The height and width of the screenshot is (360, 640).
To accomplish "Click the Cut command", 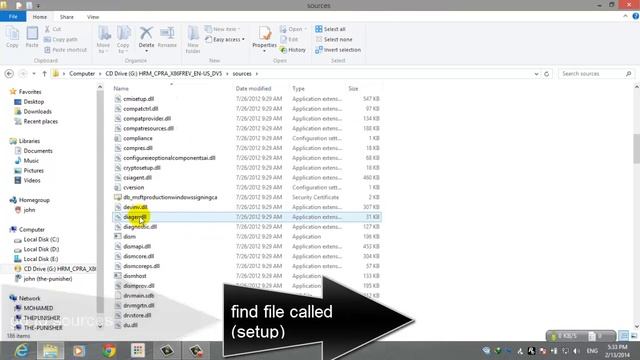I will (53, 29).
